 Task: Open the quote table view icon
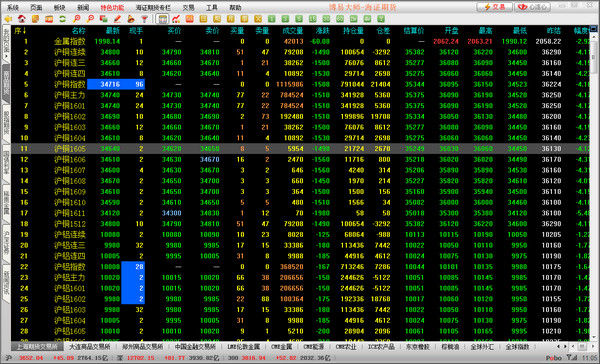coord(162,19)
